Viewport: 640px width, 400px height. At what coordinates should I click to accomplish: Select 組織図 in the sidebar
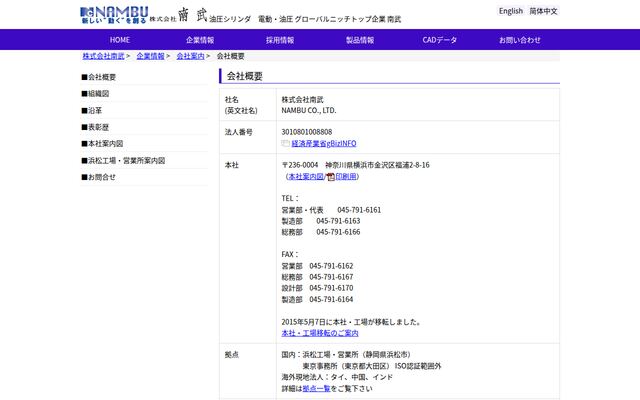pos(95,93)
